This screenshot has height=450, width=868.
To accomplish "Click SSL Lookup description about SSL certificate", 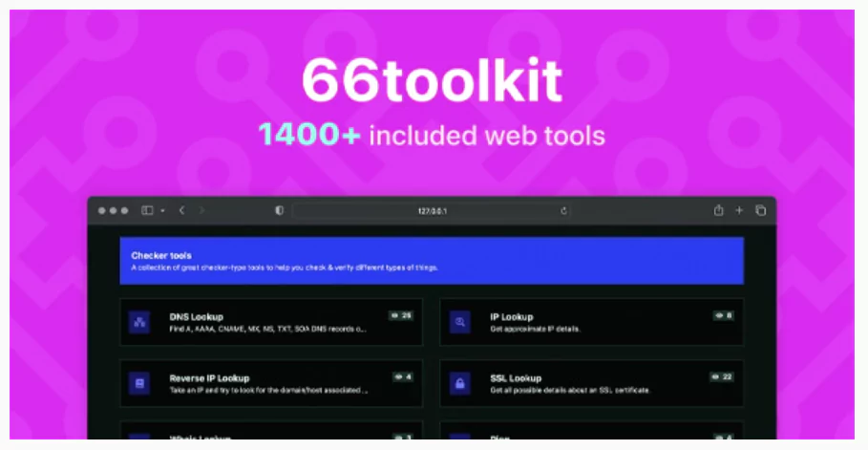I will [569, 390].
